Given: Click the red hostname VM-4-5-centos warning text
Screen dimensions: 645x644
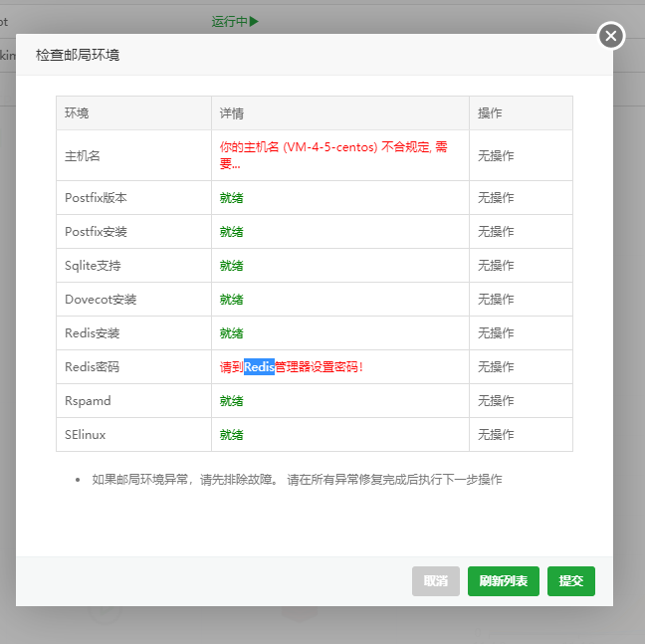Looking at the screenshot, I should coord(333,155).
